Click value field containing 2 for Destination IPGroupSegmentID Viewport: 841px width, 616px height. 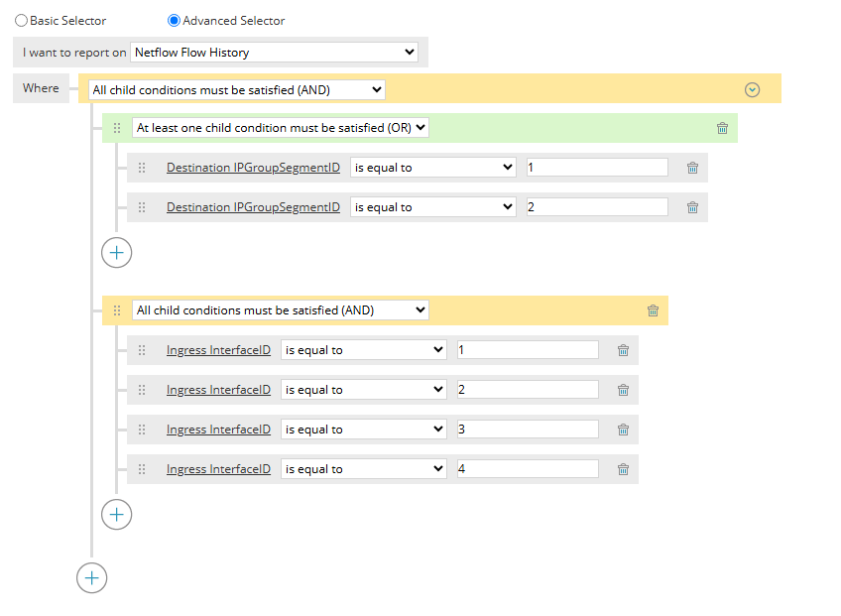[597, 207]
